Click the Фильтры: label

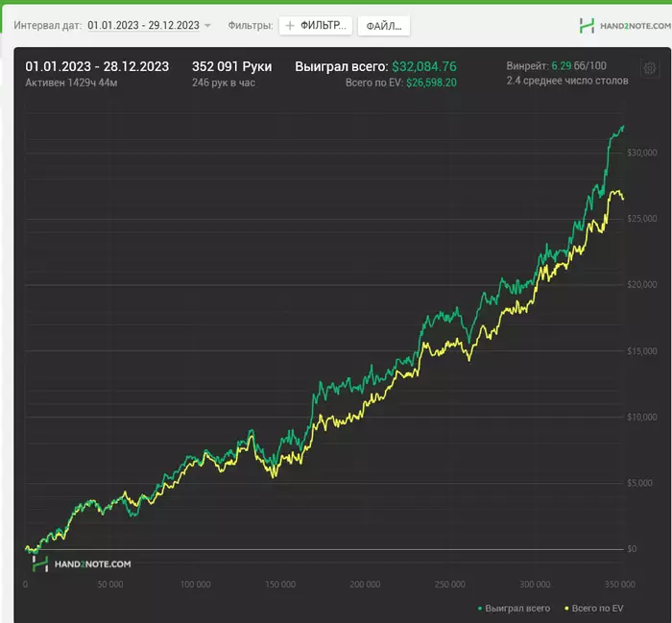(251, 25)
